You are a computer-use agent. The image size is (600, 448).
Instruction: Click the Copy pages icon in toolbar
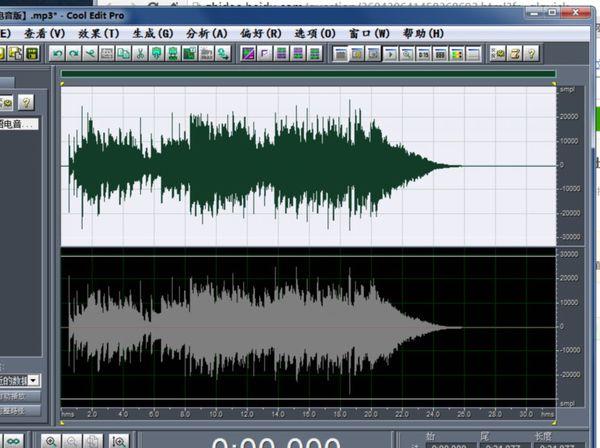pyautogui.click(x=124, y=54)
